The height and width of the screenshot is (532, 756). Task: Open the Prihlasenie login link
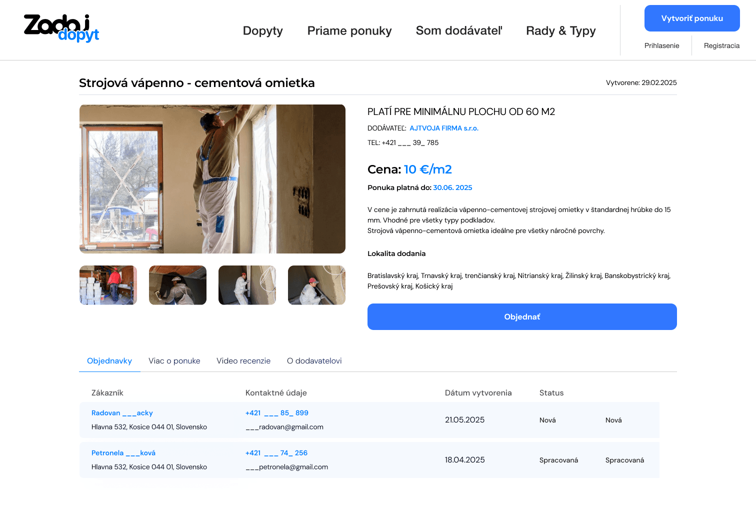pos(661,45)
